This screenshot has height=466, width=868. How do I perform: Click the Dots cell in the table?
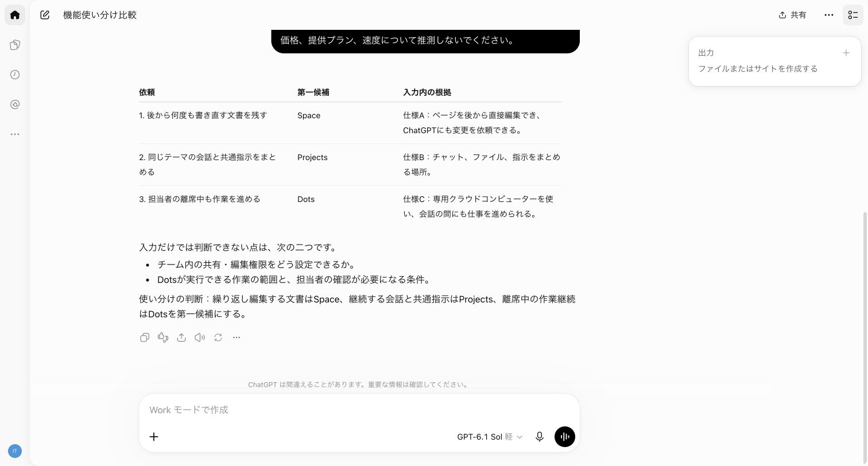point(306,199)
